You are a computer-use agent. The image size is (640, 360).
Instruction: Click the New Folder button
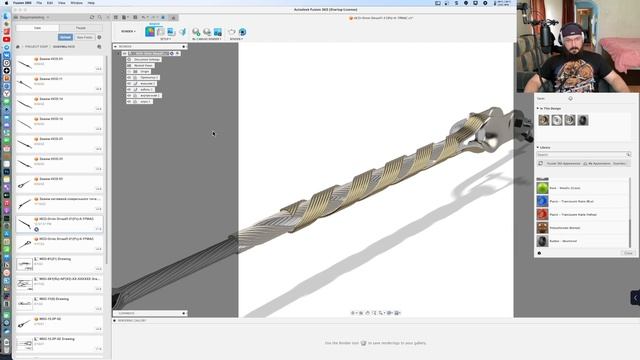(x=84, y=37)
